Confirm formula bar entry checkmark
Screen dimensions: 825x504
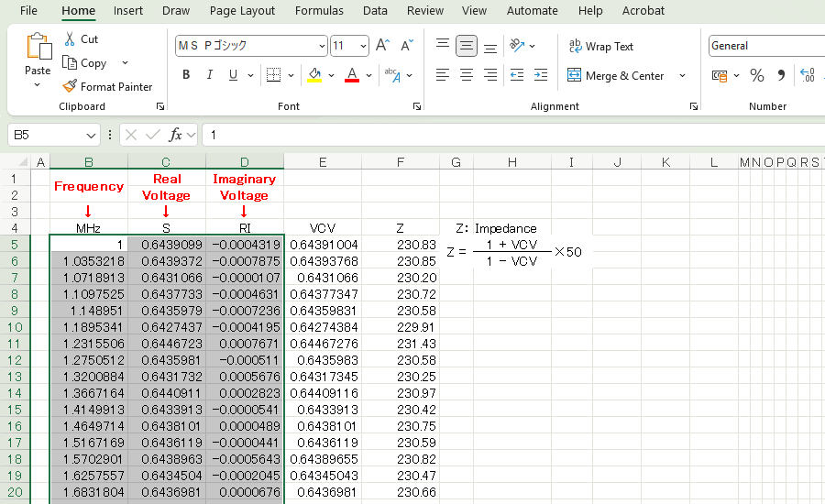click(153, 136)
